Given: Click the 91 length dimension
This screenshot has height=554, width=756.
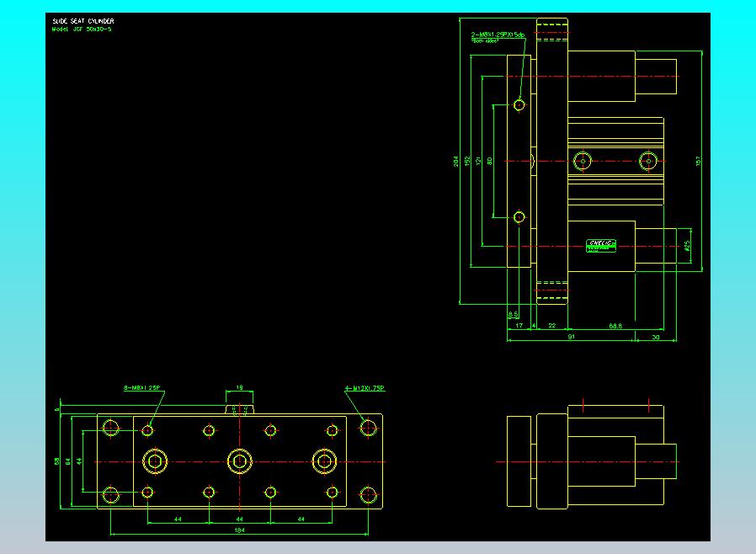Looking at the screenshot, I should pos(571,337).
